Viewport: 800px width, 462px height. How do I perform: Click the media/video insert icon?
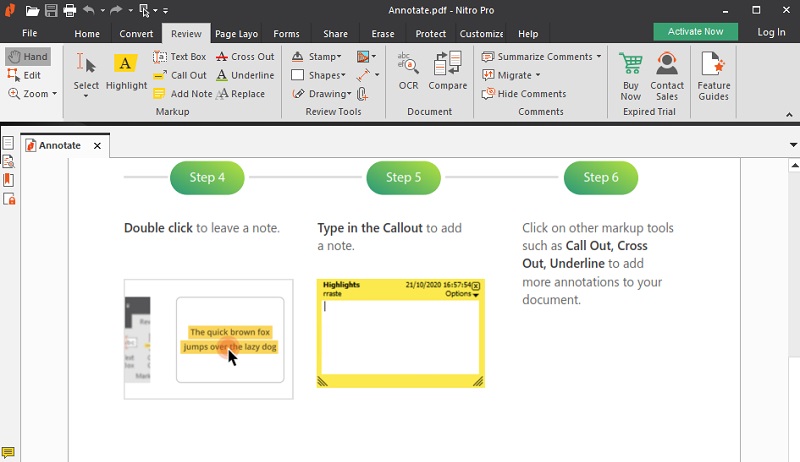point(363,57)
